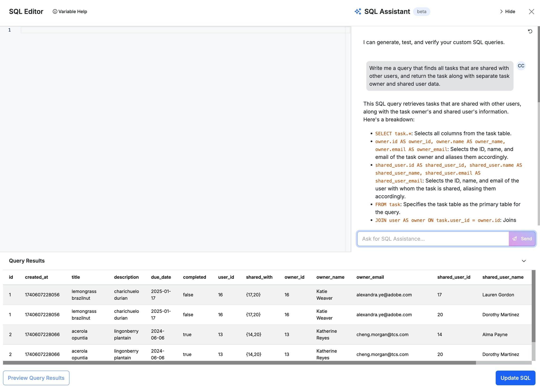Screen dimensions: 540x392
Task: Click the assistant chat vertical scrollbar
Action: [539, 64]
